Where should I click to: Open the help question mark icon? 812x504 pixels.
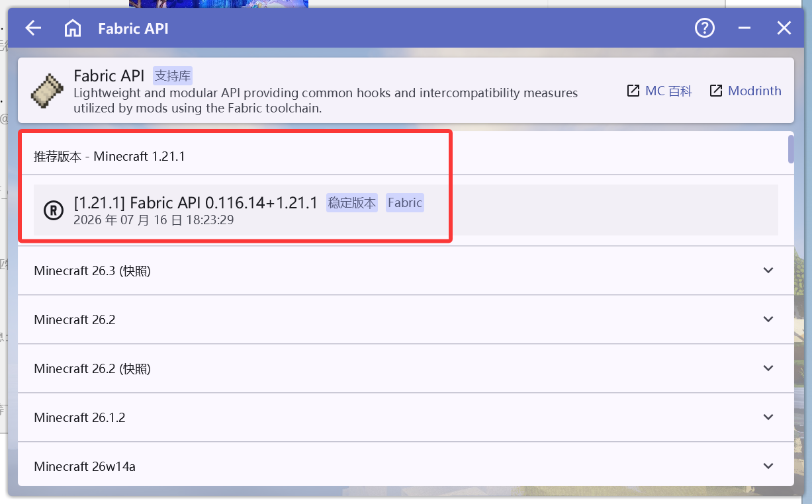(705, 28)
